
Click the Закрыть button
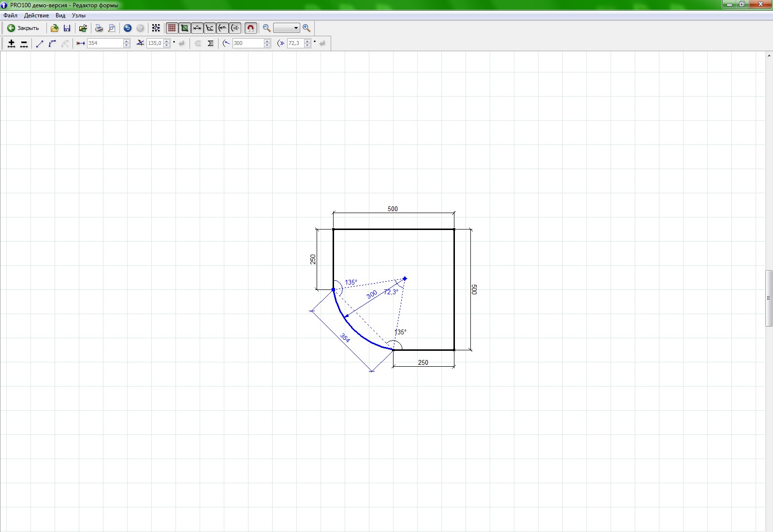(23, 28)
